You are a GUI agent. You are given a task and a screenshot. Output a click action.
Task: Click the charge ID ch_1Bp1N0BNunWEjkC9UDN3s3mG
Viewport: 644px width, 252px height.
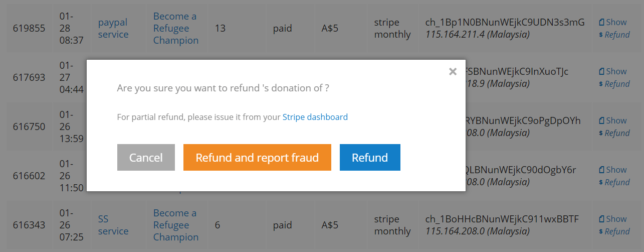click(505, 23)
